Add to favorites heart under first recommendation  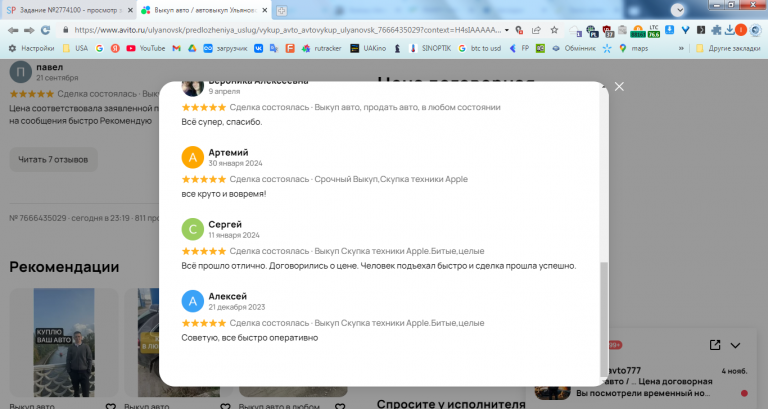click(111, 406)
